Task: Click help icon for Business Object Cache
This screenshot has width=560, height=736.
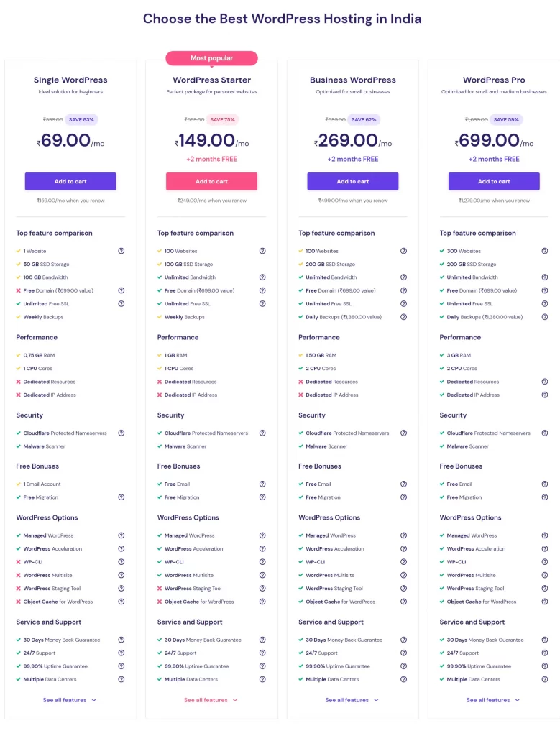Action: click(403, 602)
